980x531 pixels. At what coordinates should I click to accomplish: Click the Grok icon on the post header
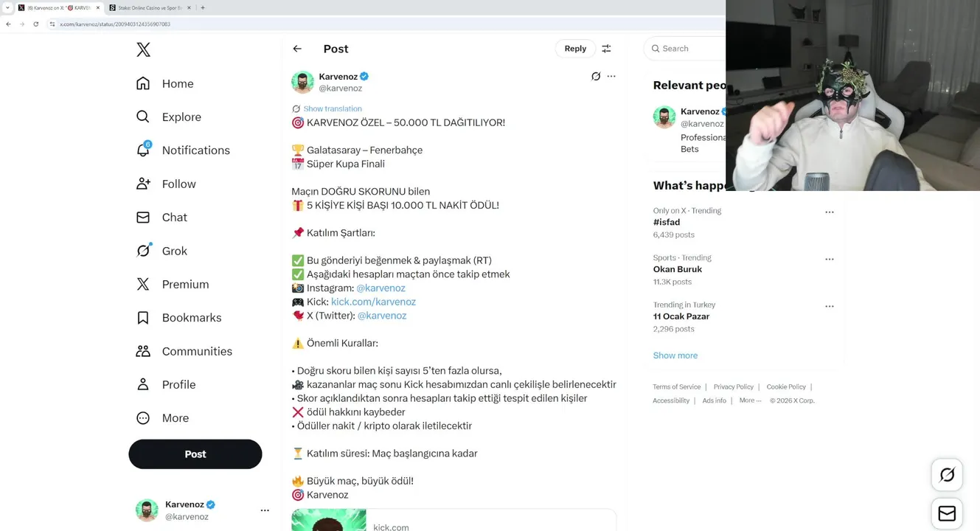point(596,76)
